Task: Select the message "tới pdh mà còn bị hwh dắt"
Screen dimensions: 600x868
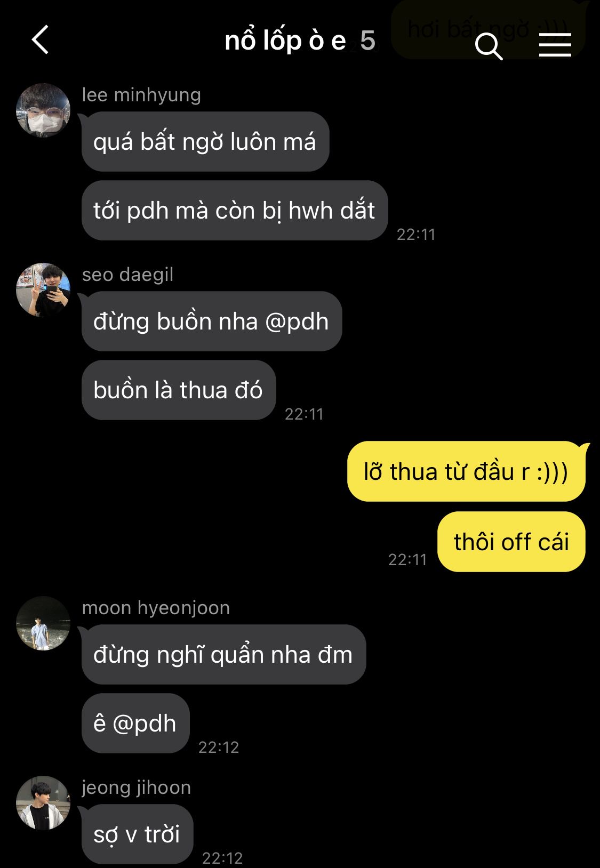Action: tap(235, 211)
